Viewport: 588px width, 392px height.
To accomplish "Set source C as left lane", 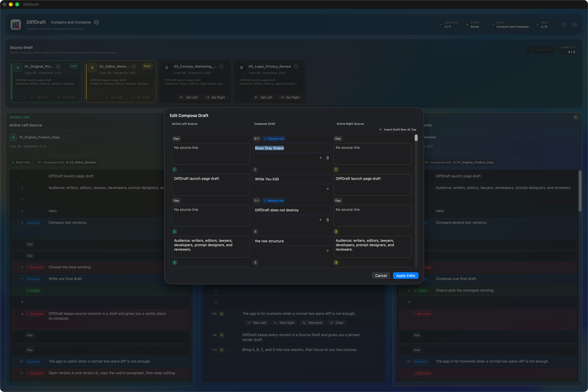I will coord(189,98).
